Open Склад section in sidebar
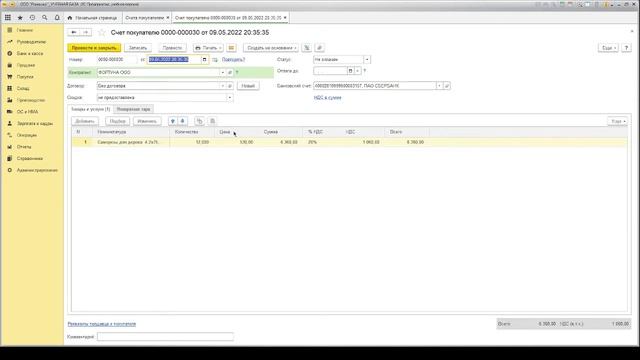Screen dimensions: 640x360 pyautogui.click(x=23, y=89)
